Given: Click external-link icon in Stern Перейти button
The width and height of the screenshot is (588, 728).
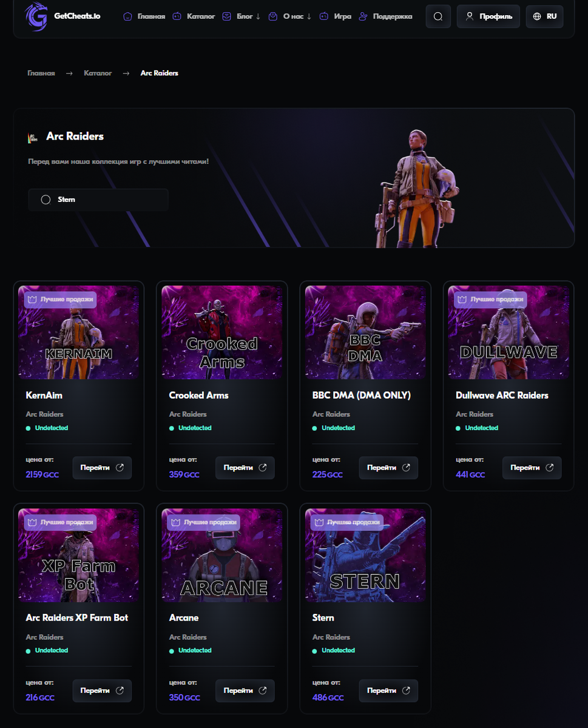Looking at the screenshot, I should coord(406,690).
